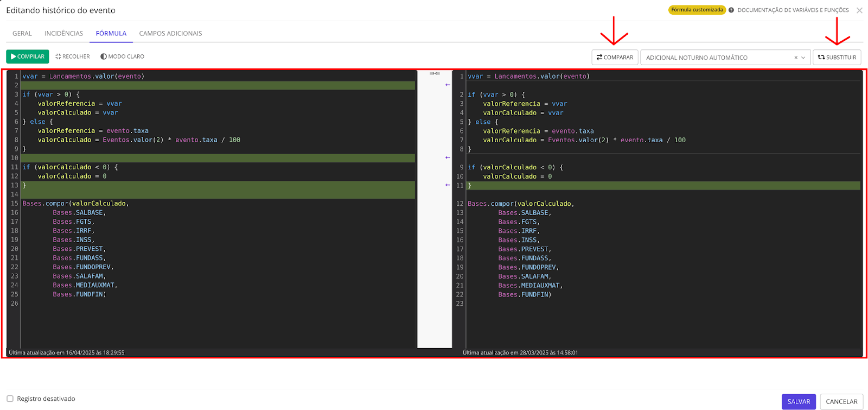Viewport: 868px width, 410px height.
Task: Click 'valorCalculado = 0' in the right editor
Action: click(518, 176)
